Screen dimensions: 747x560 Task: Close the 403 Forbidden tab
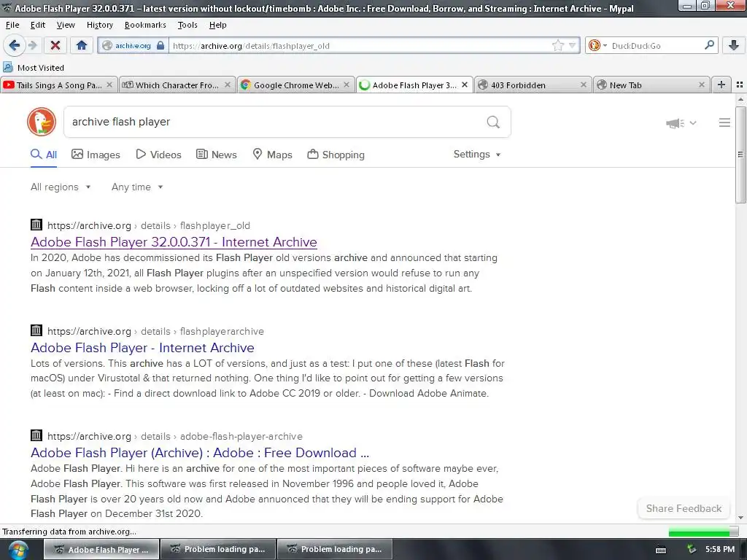pos(583,85)
